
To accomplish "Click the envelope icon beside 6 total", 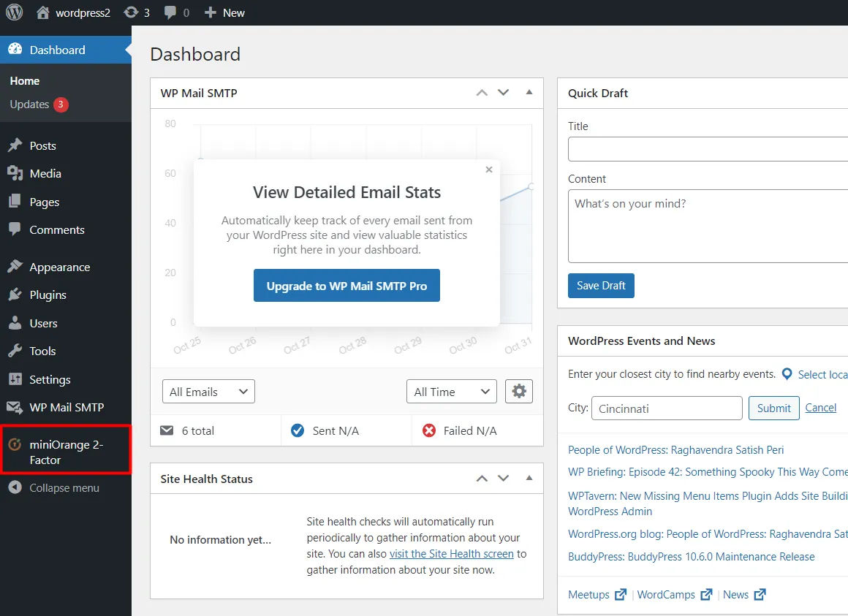I will pyautogui.click(x=167, y=430).
